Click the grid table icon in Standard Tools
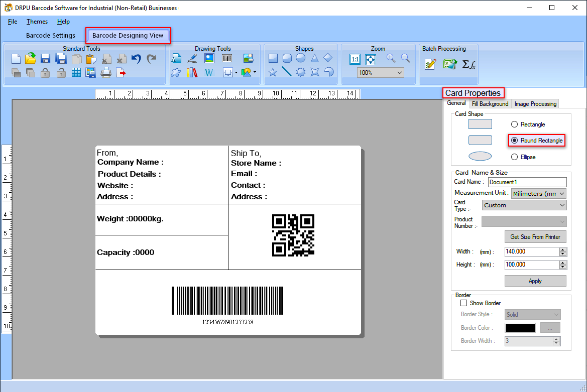This screenshot has width=587, height=392. point(76,72)
